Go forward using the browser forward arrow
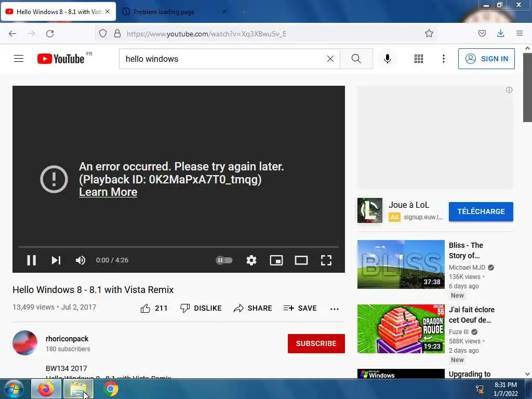Viewport: 532px width, 399px height. (31, 34)
